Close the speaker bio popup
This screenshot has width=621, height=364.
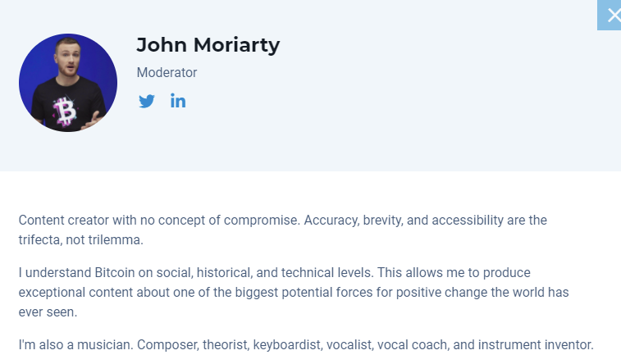click(x=610, y=15)
